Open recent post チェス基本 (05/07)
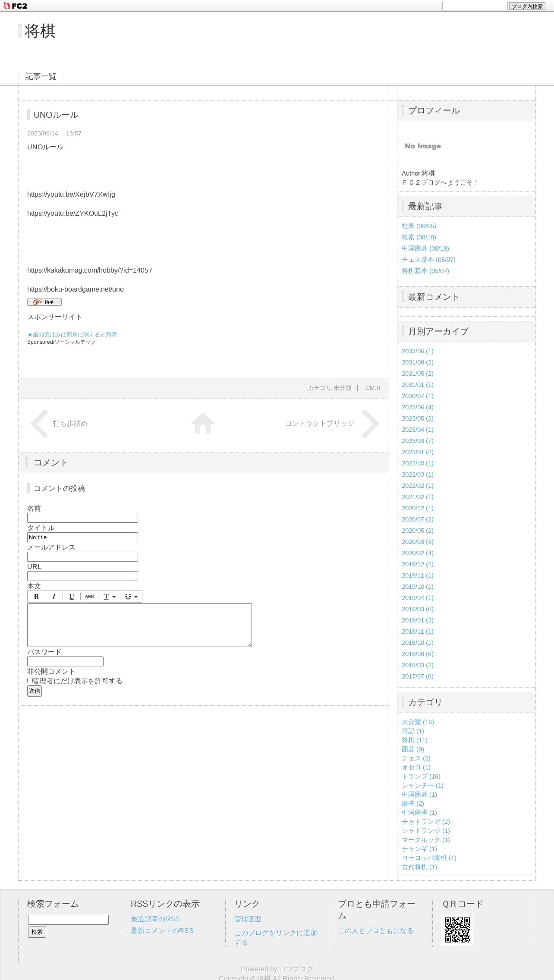The width and height of the screenshot is (554, 980). coord(428,260)
